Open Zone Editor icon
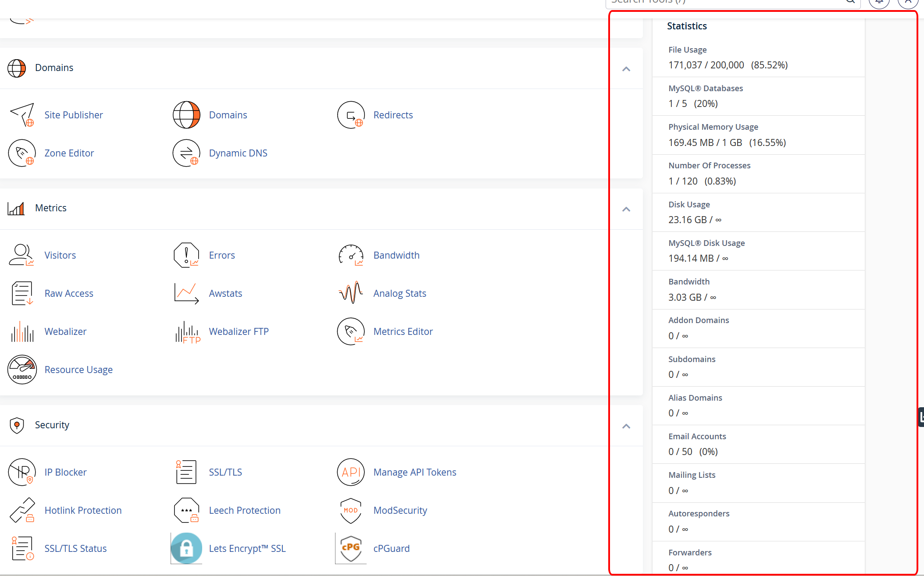924x576 pixels. click(x=22, y=153)
